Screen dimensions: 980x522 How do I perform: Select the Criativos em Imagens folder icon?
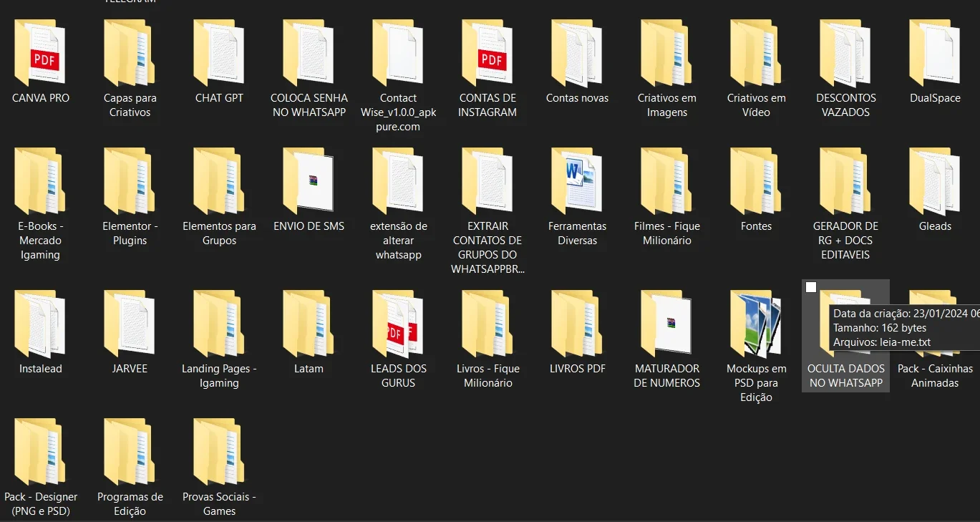coord(666,52)
